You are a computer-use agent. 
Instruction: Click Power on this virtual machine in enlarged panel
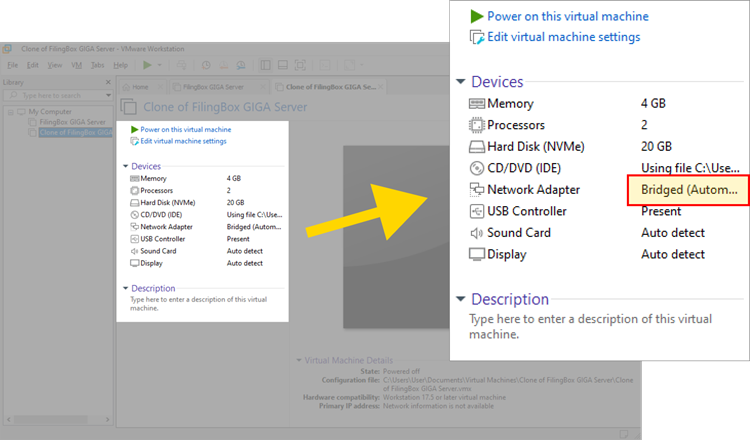[x=567, y=16]
